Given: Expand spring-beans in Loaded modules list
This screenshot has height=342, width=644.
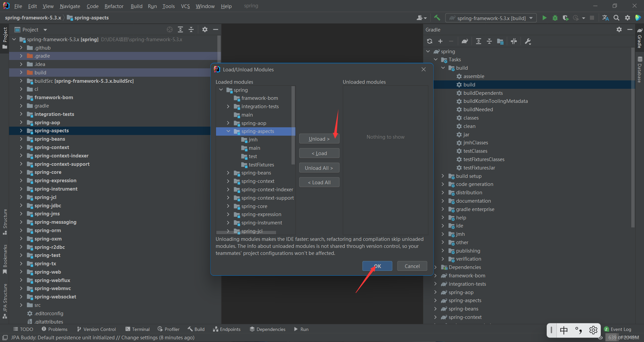Looking at the screenshot, I should tap(228, 173).
